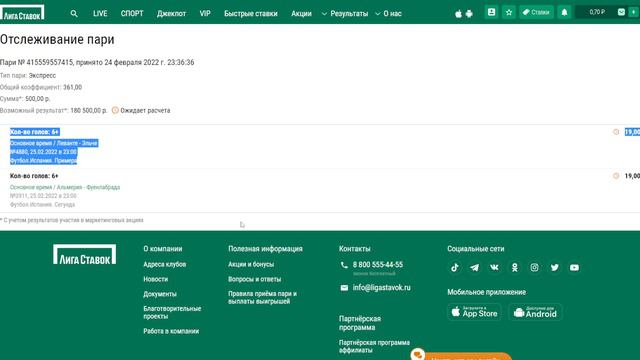Open the Документы footer link
The image size is (640, 360).
(160, 294)
